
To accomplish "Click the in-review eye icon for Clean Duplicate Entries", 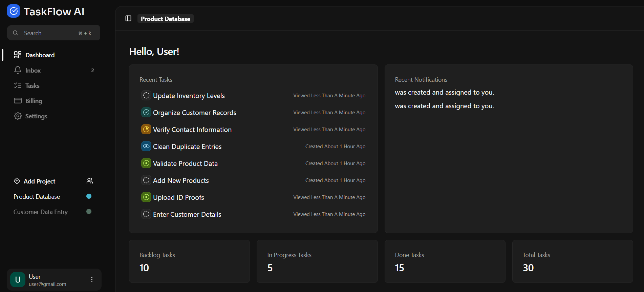I will (x=146, y=147).
